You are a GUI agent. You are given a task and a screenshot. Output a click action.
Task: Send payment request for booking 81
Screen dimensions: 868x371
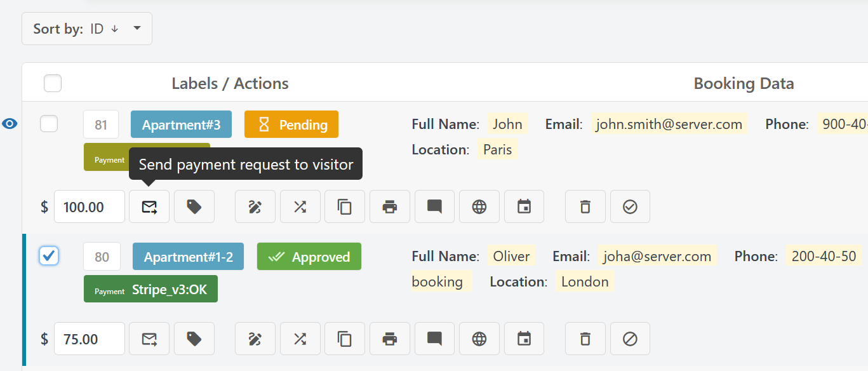(149, 206)
